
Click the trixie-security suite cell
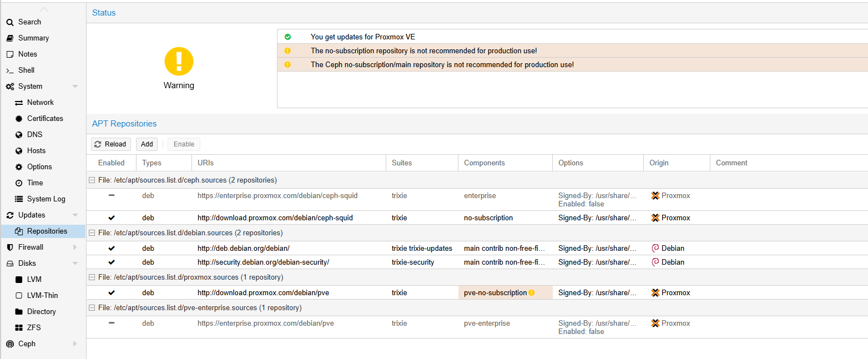pyautogui.click(x=422, y=262)
